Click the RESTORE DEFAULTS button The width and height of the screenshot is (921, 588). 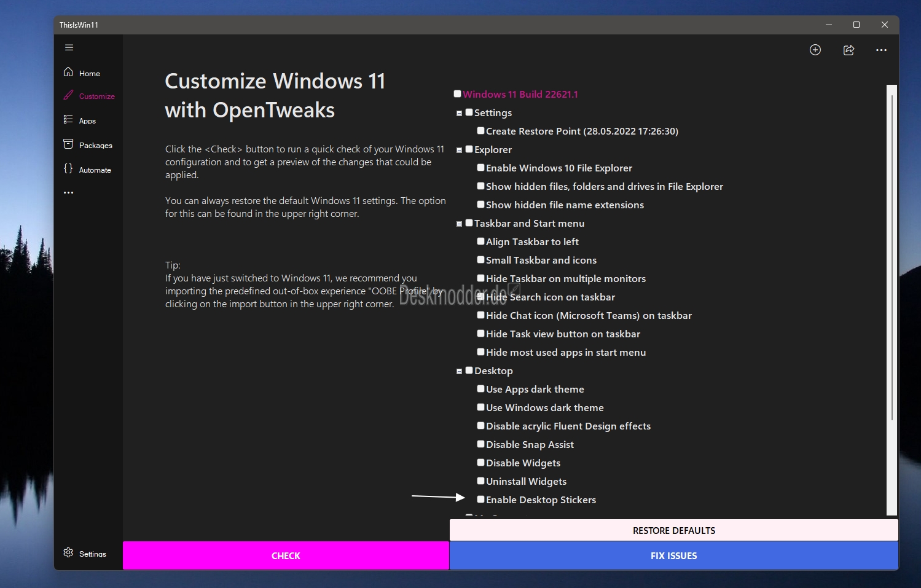(673, 530)
